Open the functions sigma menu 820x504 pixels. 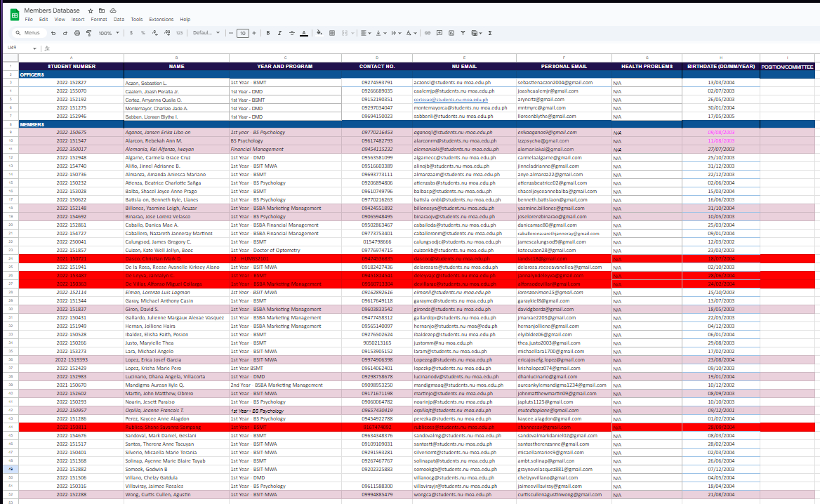click(x=490, y=33)
